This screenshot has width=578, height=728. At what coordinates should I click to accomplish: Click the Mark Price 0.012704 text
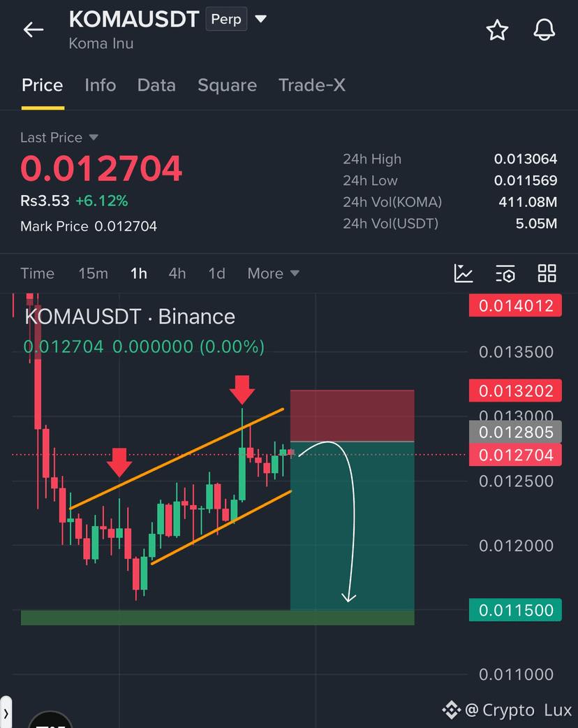89,226
